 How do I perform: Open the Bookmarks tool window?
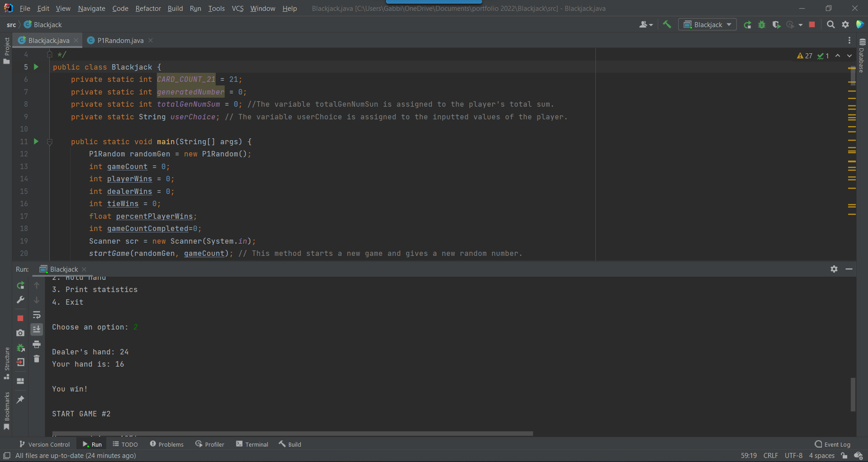point(7,410)
